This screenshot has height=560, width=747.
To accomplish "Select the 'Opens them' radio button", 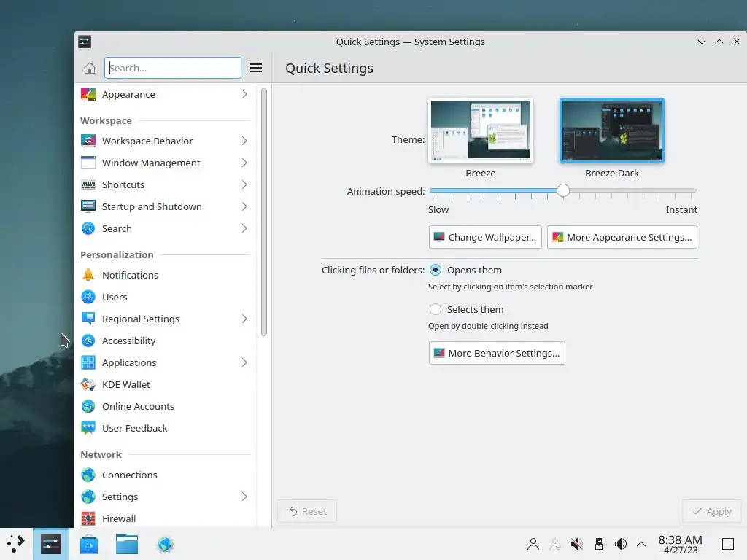I will pyautogui.click(x=436, y=270).
